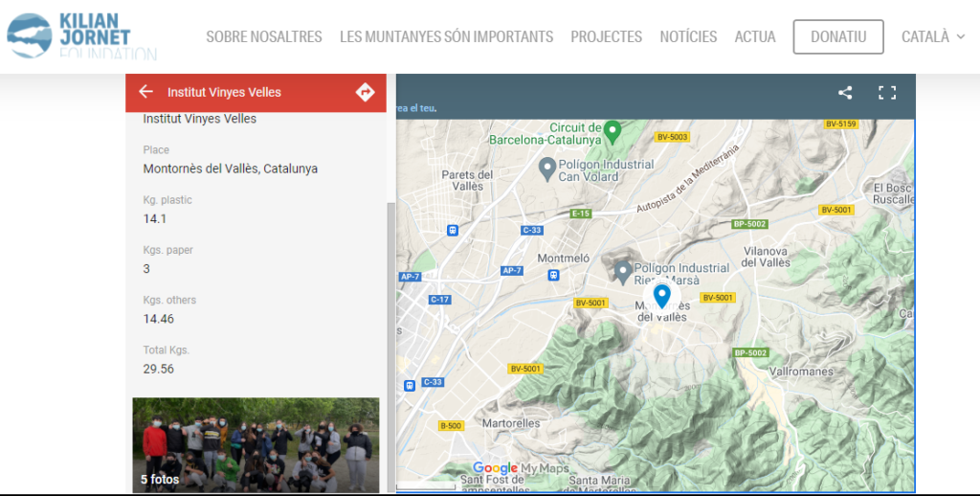Open the Kilian Jornet Foundation logo homepage
Viewport: 980px width, 496px height.
coord(81,36)
